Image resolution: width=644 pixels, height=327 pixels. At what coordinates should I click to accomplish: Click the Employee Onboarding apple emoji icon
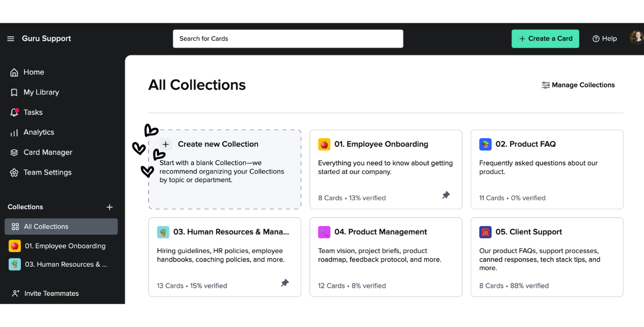[x=324, y=144]
